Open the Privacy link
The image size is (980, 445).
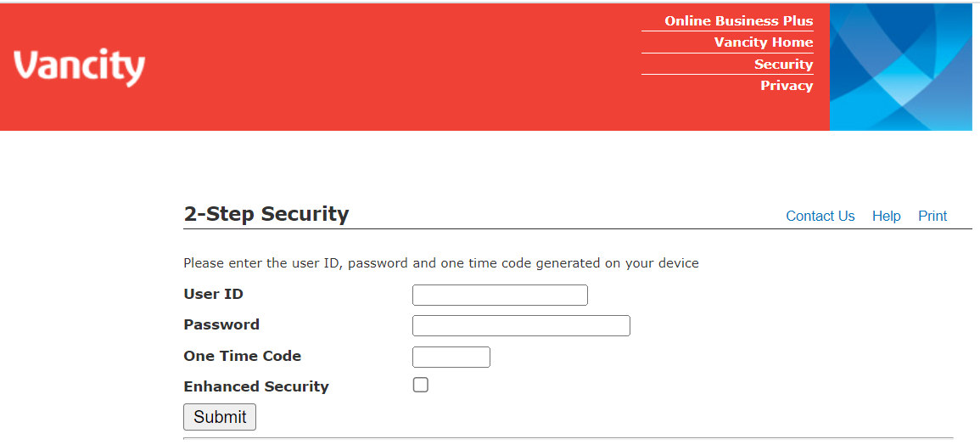(x=787, y=86)
